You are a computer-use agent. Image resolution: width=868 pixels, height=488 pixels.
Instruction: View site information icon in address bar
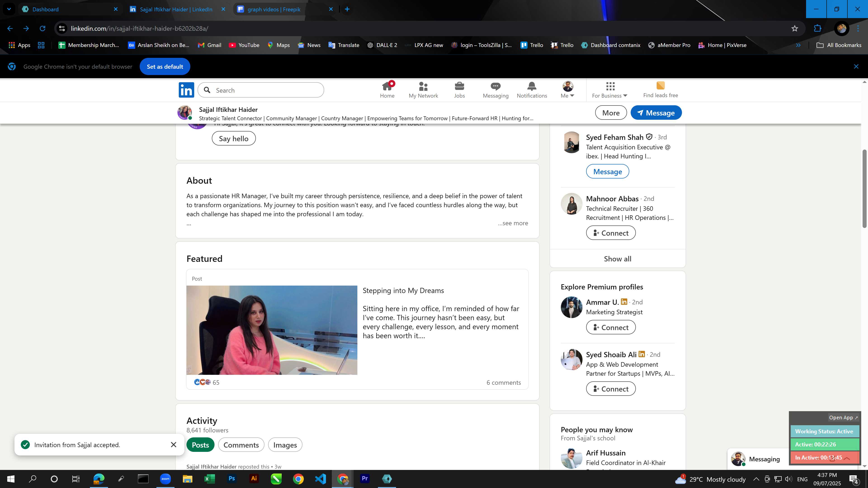pyautogui.click(x=62, y=29)
